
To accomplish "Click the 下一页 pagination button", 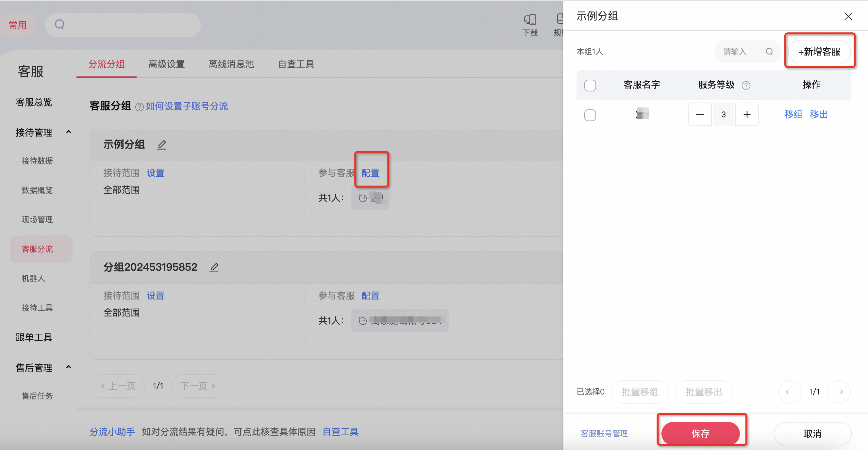I will click(198, 386).
